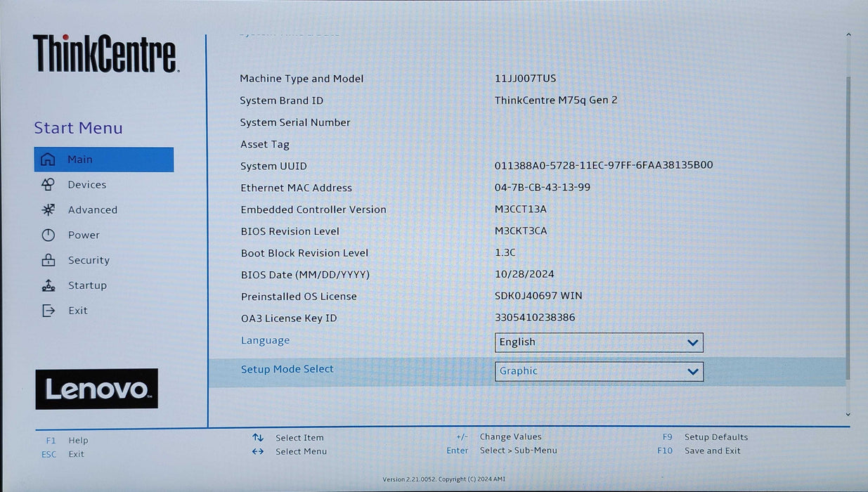Click the Embedded Controller Version label
The image size is (868, 492).
coord(313,209)
